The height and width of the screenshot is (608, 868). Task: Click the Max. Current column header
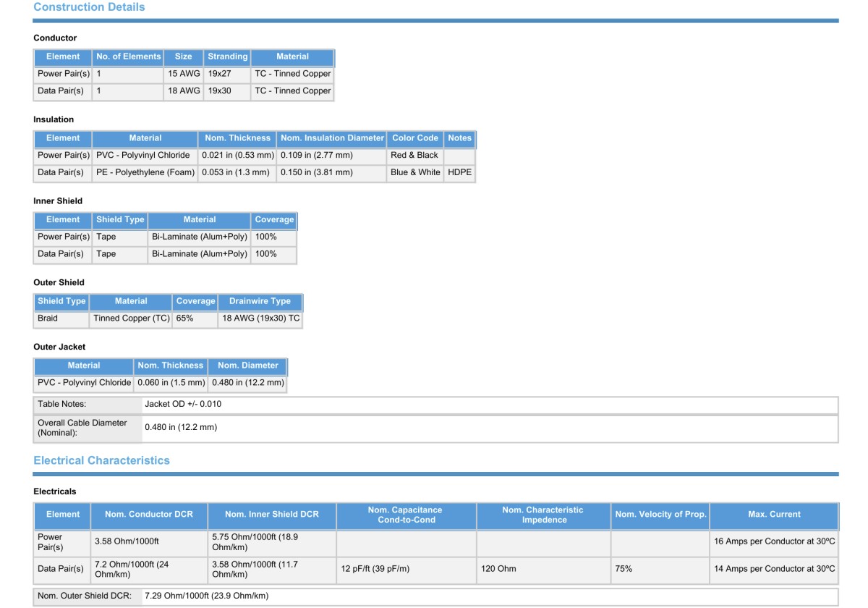pyautogui.click(x=774, y=515)
